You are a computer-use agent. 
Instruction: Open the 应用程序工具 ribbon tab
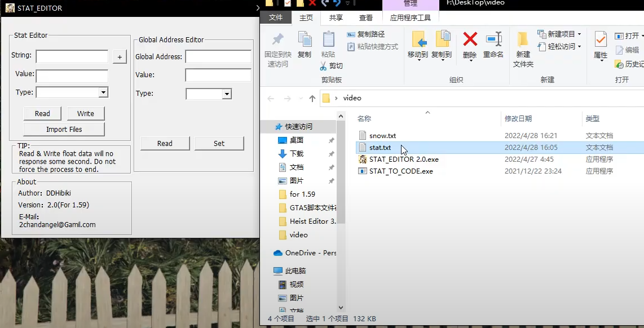411,17
